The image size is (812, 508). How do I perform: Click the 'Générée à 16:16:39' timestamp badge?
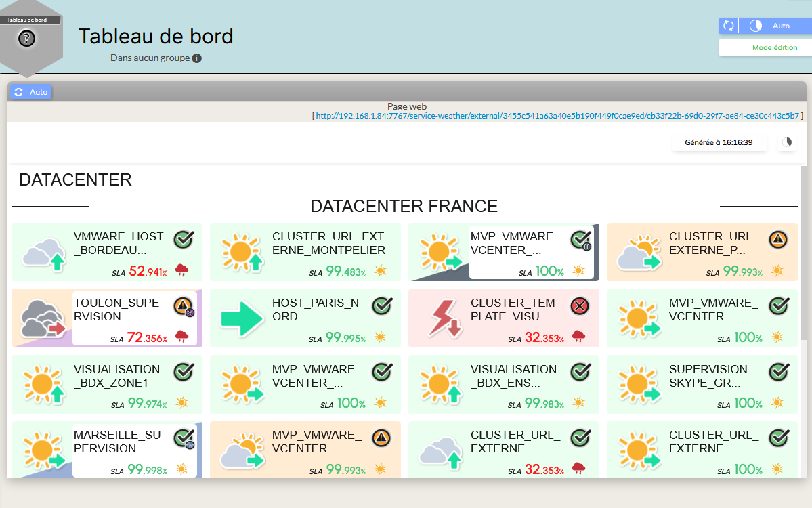tap(719, 143)
